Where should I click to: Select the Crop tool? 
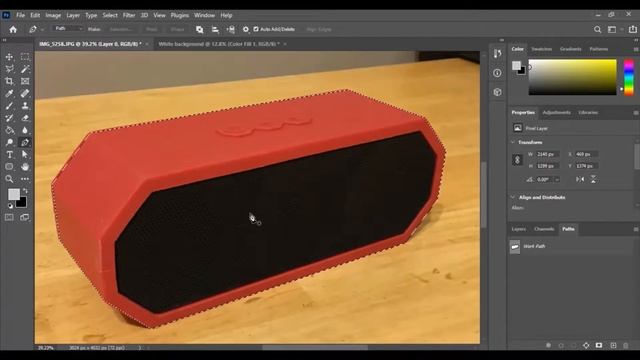(x=9, y=81)
